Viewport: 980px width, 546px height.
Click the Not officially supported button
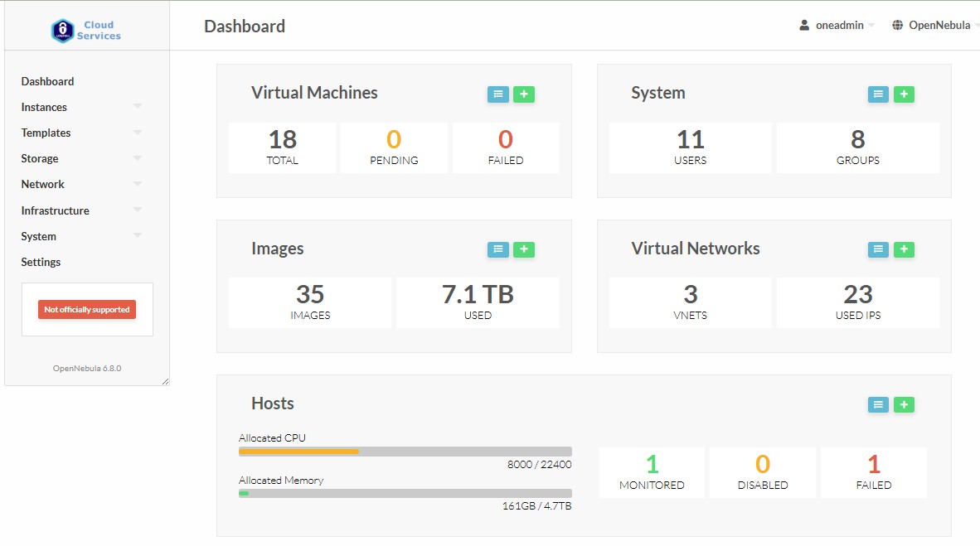pyautogui.click(x=87, y=309)
